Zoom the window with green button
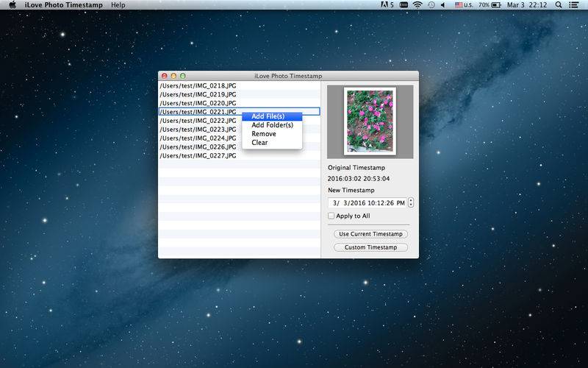The image size is (588, 368). [183, 76]
